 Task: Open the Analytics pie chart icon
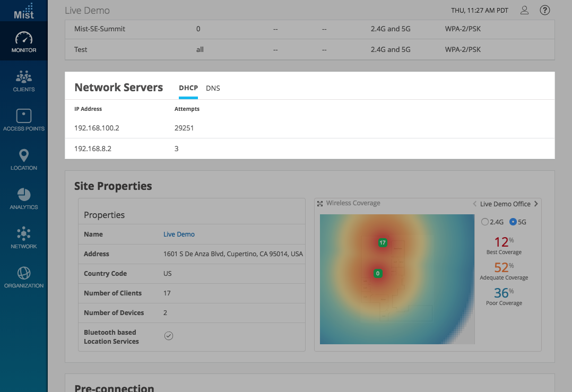(x=24, y=195)
